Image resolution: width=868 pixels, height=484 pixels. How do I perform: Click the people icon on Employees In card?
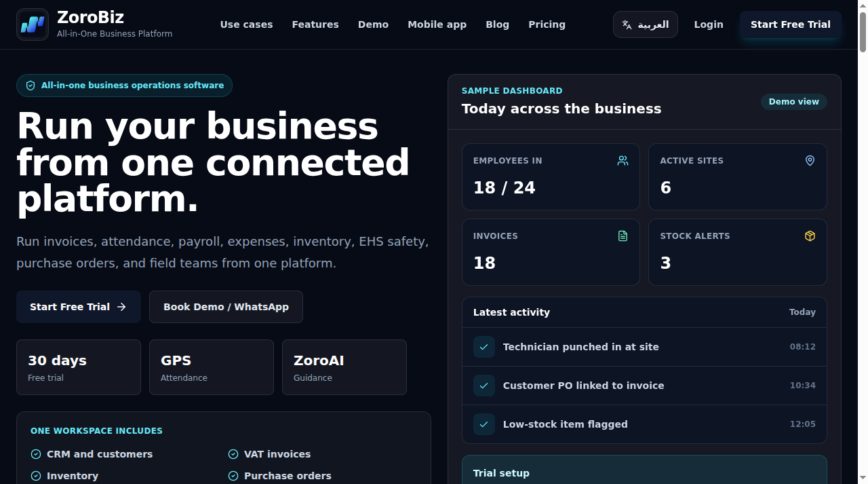pyautogui.click(x=623, y=161)
